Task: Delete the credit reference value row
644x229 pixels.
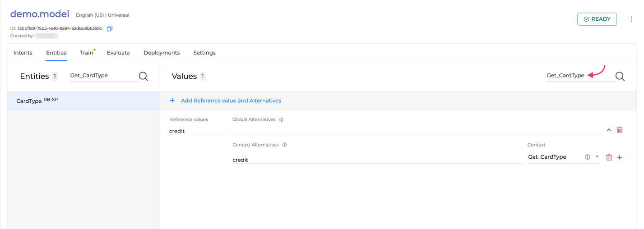Action: (x=620, y=130)
